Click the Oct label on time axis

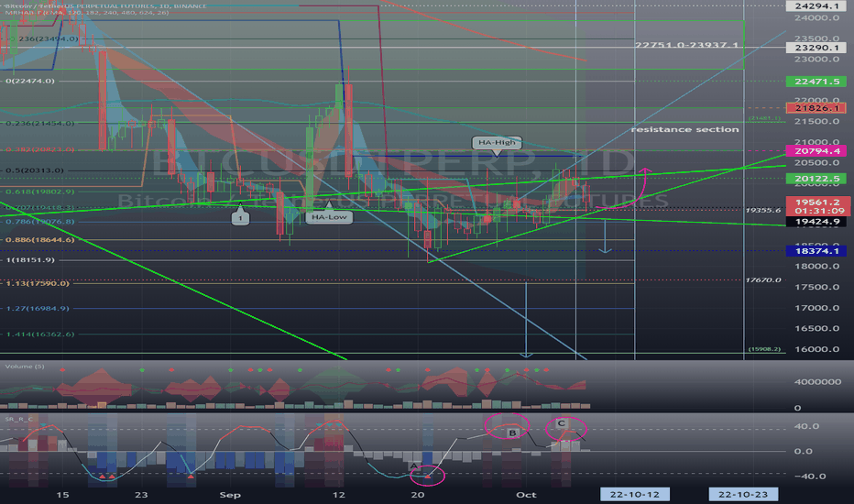point(526,495)
